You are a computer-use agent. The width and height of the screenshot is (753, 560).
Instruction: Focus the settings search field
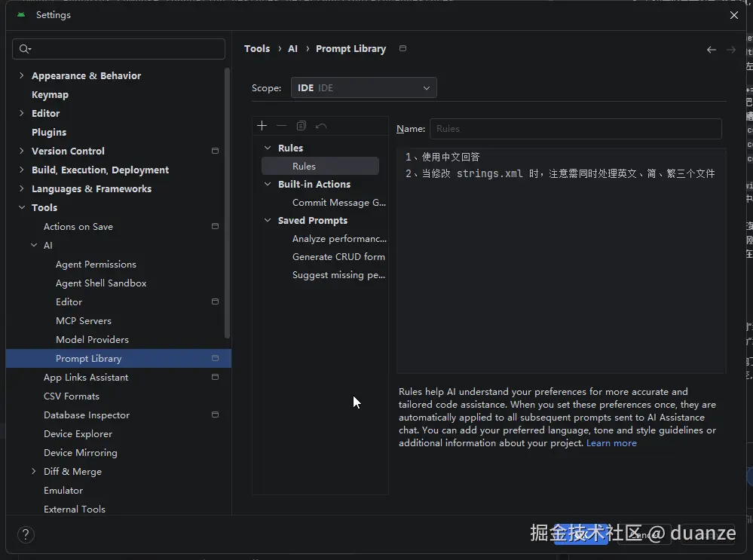[x=118, y=49]
